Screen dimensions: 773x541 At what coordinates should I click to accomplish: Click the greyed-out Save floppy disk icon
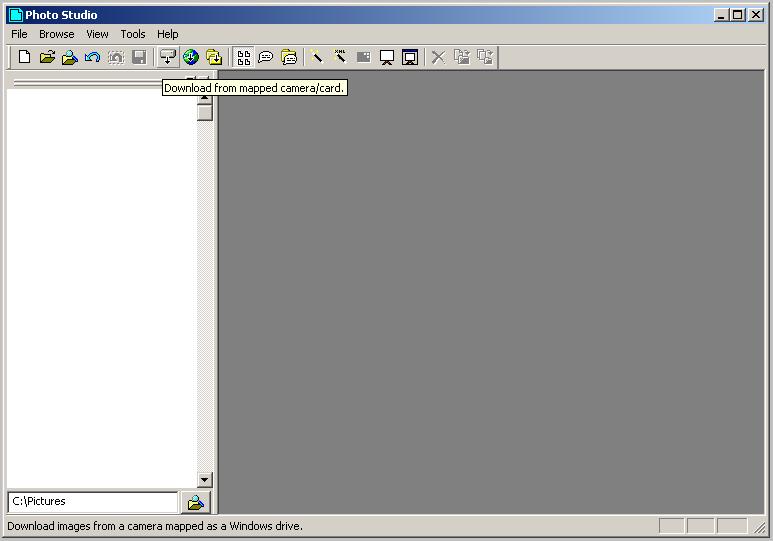pos(139,57)
